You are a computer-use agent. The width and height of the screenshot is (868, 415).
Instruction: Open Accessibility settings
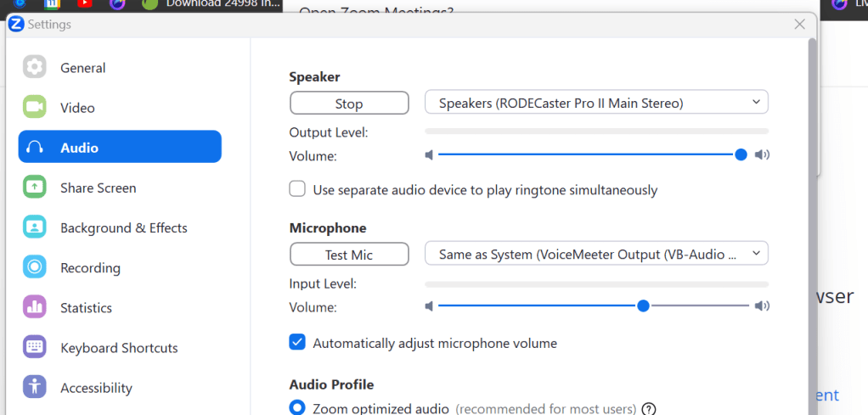click(x=120, y=387)
